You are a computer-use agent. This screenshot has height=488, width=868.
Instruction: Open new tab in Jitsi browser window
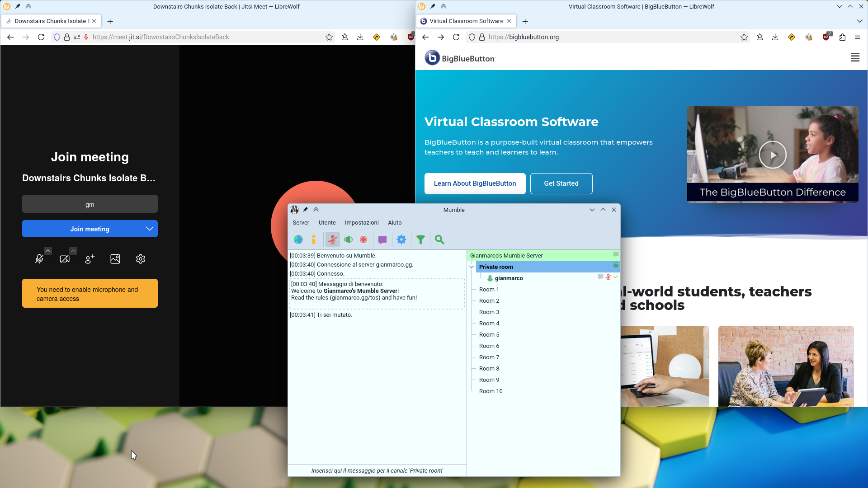[x=110, y=21]
